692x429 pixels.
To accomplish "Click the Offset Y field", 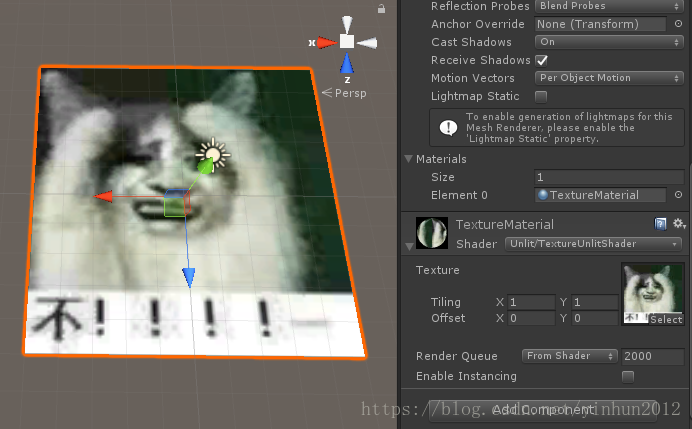I will click(x=595, y=318).
